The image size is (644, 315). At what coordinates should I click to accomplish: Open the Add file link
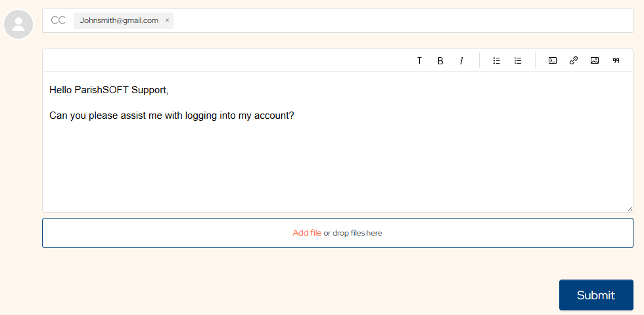coord(307,233)
